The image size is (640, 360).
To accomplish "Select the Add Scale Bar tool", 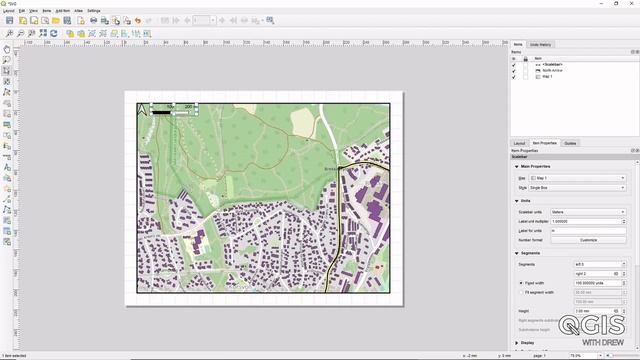I will [x=7, y=157].
